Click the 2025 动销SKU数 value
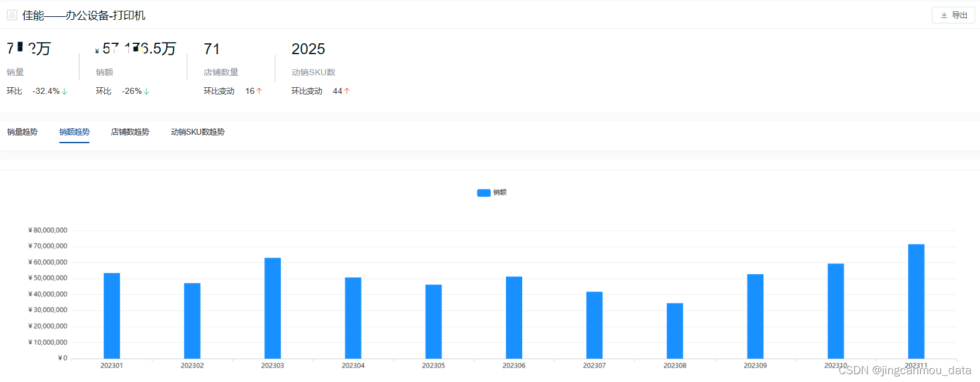The image size is (980, 382). [308, 49]
